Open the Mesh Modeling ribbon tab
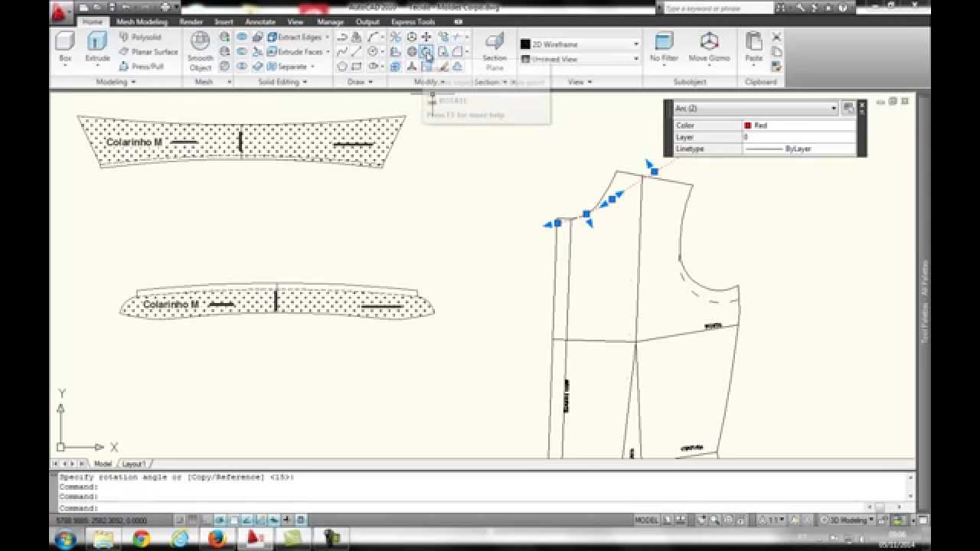The height and width of the screenshot is (551, 980). coord(141,22)
